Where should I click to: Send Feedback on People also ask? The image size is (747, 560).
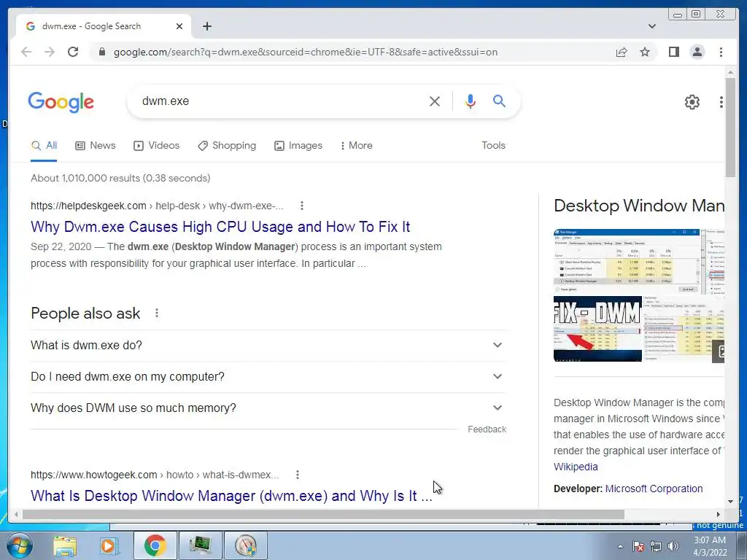coord(487,429)
